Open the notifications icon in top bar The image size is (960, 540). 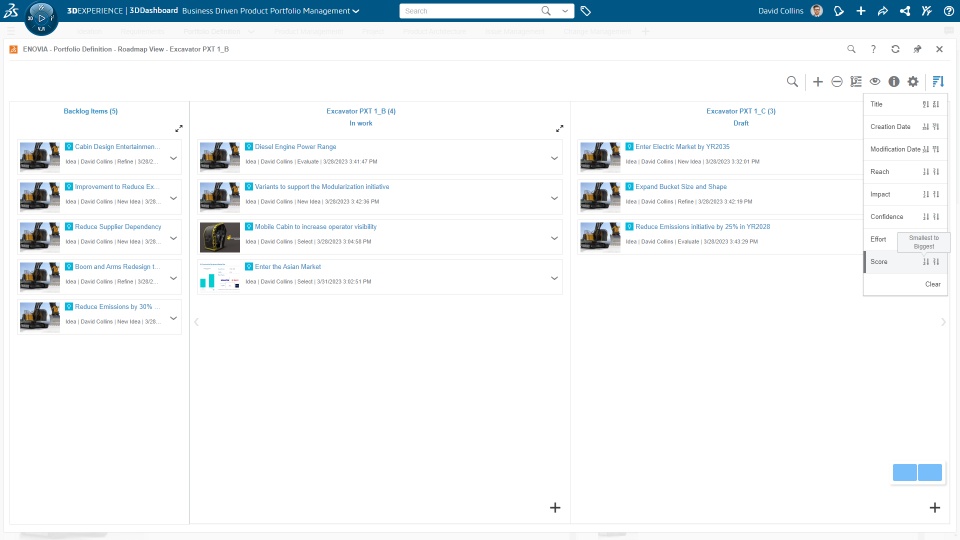tap(839, 10)
